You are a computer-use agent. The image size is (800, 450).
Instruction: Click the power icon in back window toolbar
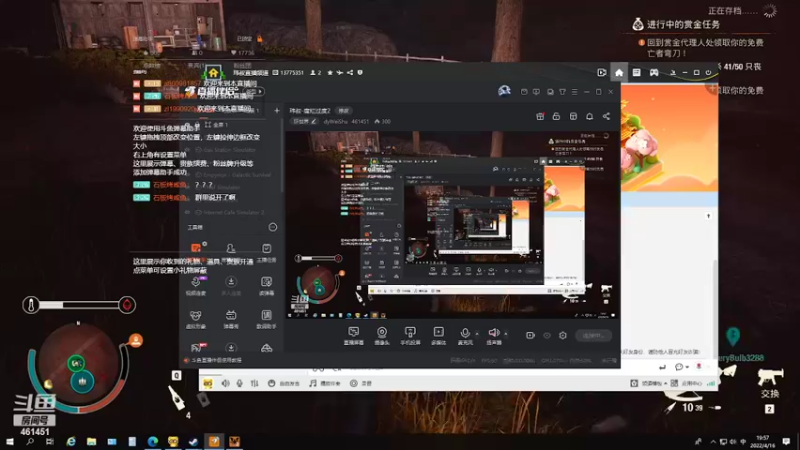[708, 72]
